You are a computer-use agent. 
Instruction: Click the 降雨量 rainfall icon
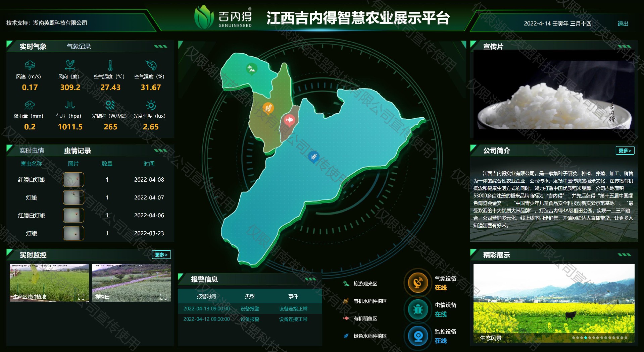click(30, 105)
